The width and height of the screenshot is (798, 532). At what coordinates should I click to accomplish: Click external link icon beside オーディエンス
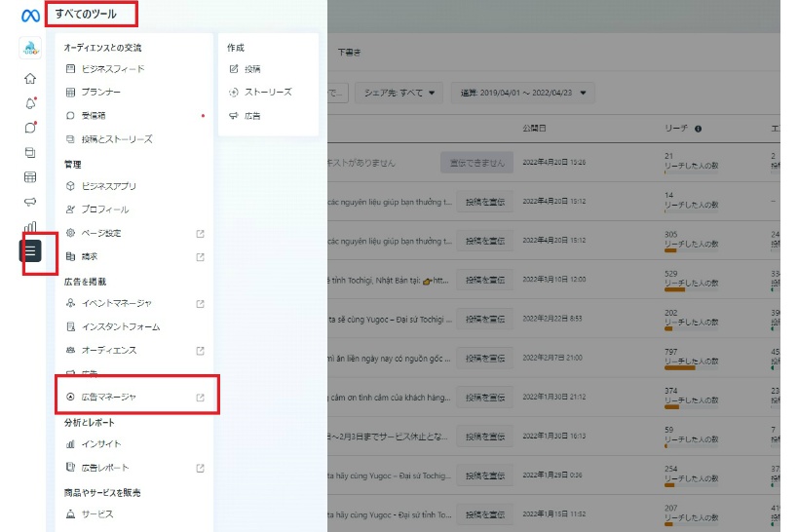click(200, 351)
